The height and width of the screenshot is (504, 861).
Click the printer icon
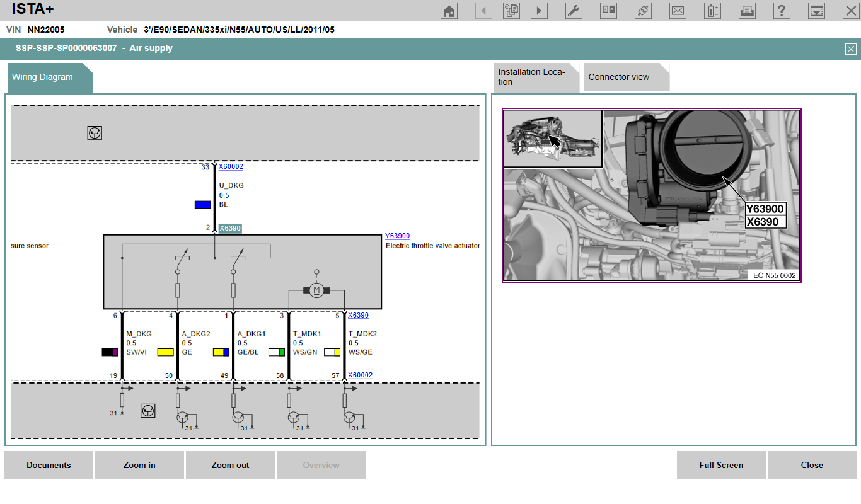(x=747, y=11)
